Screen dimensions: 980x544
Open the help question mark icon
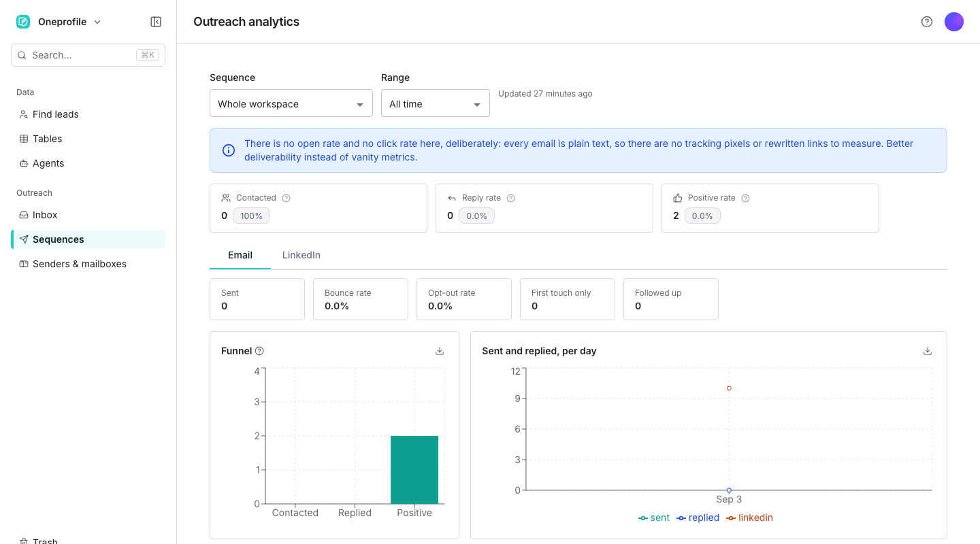pos(927,22)
